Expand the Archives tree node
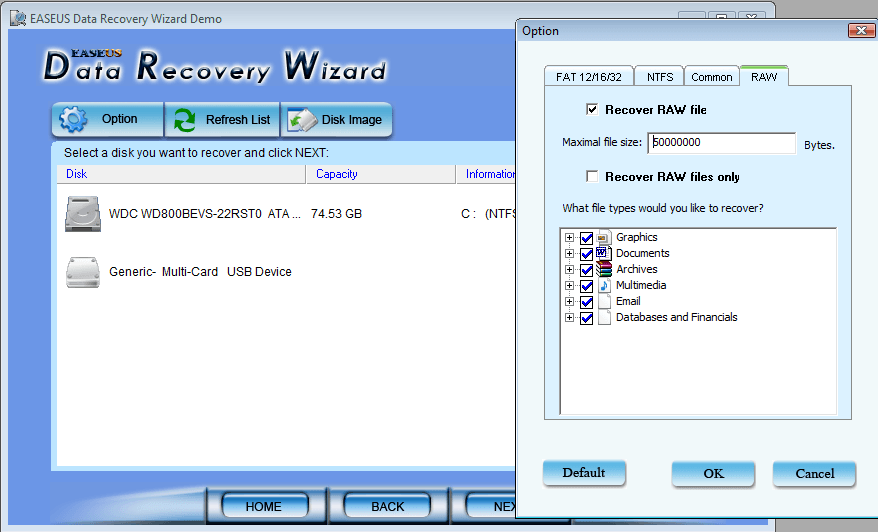Screen dimensions: 878x532 [x=569, y=269]
